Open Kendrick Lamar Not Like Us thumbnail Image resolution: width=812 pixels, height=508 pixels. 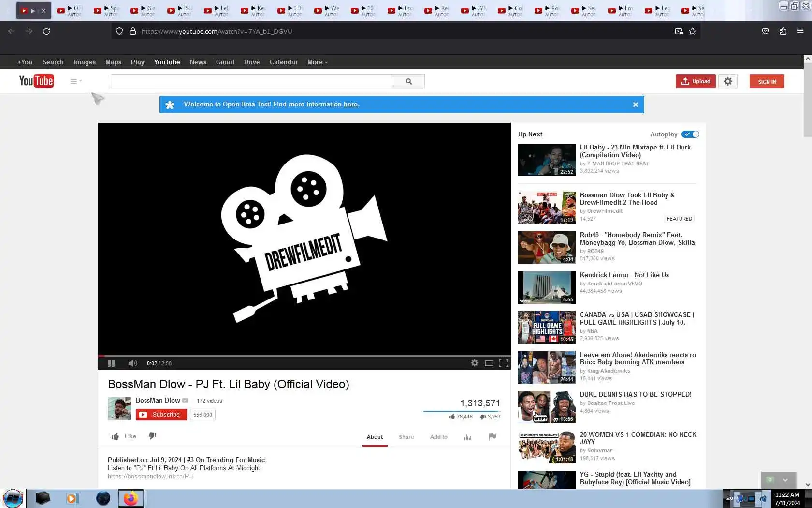pyautogui.click(x=547, y=288)
